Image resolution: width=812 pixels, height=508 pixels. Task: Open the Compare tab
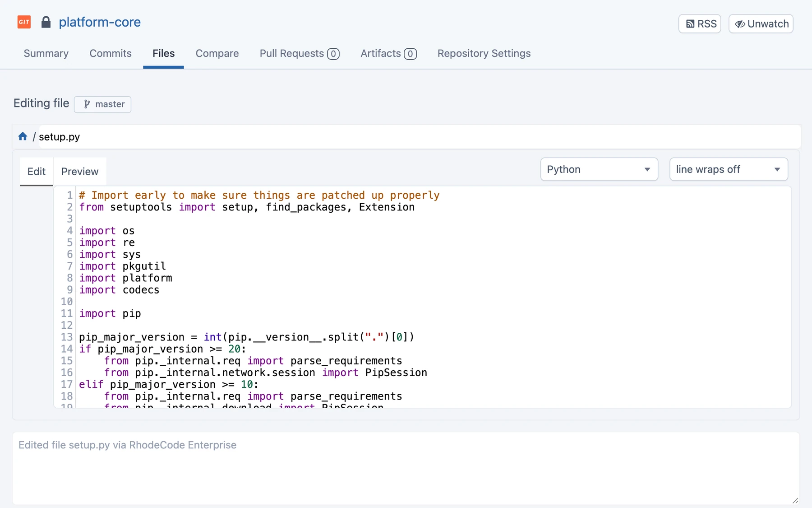tap(217, 53)
